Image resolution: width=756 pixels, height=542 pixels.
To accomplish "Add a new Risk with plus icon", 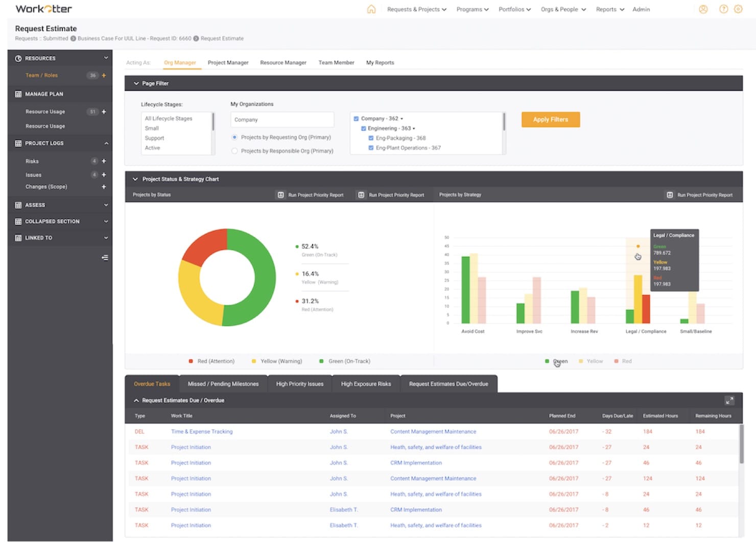I will [104, 161].
